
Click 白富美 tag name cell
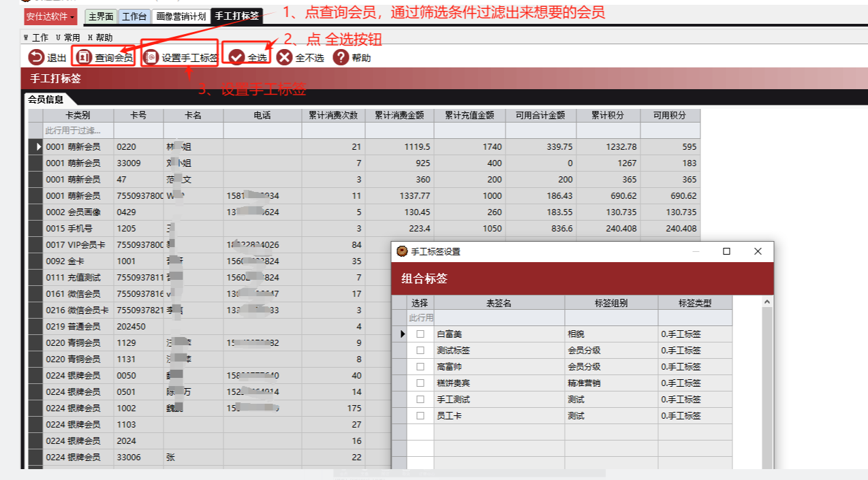pos(499,334)
